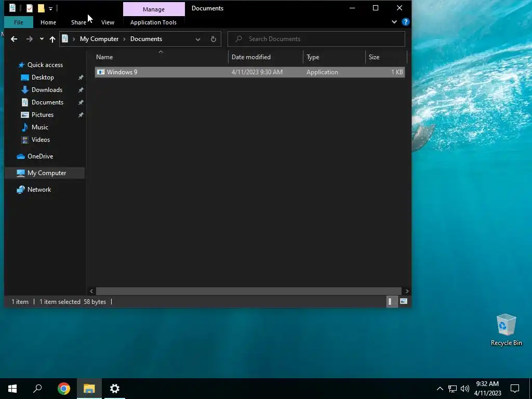
Task: Click the pin icon beside Desktop
Action: tap(81, 78)
